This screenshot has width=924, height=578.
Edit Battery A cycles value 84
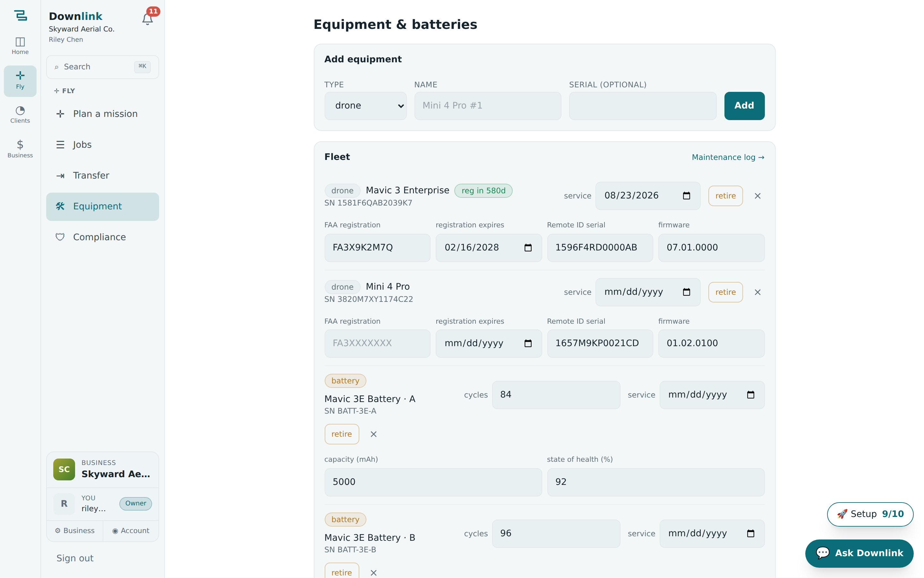click(x=556, y=395)
